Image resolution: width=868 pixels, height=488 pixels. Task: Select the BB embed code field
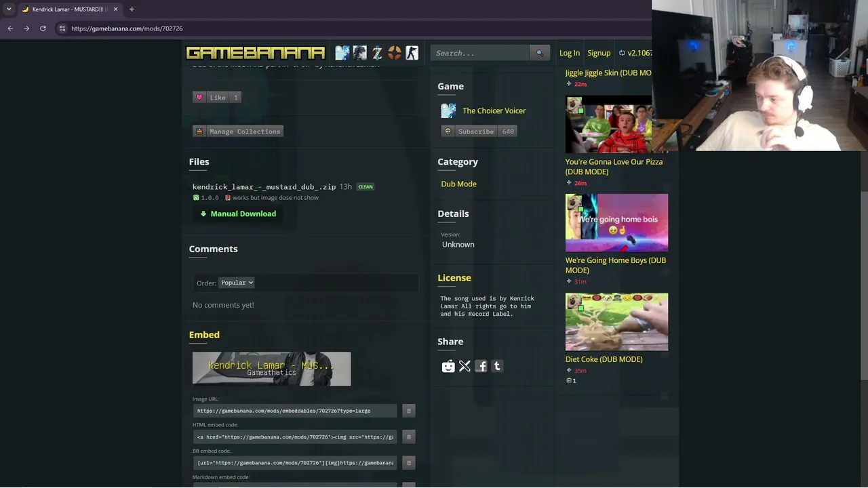[295, 463]
